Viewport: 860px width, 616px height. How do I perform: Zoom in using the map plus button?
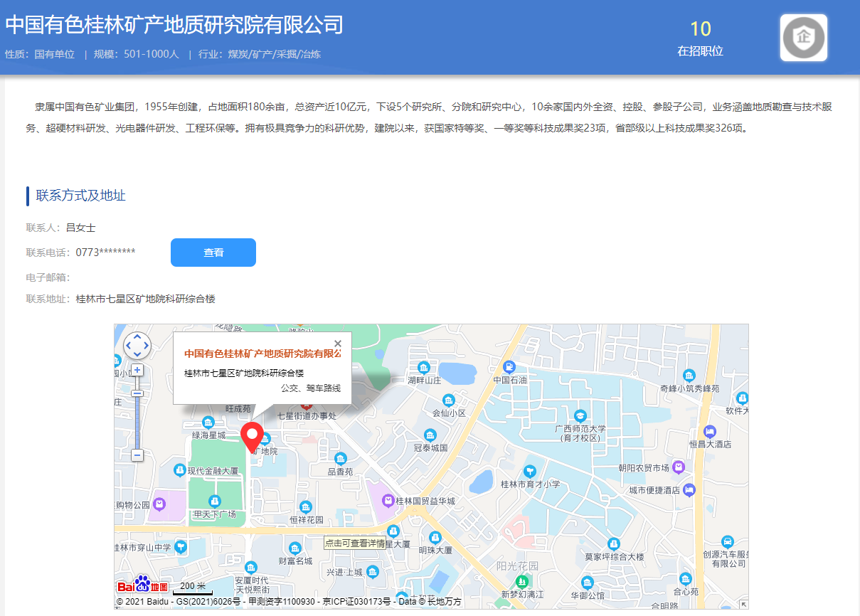137,370
